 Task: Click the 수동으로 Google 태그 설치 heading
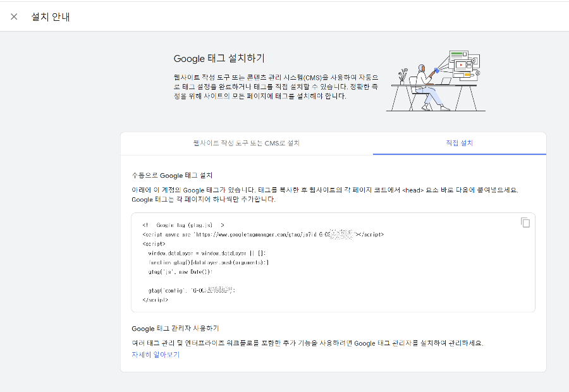[x=172, y=175]
